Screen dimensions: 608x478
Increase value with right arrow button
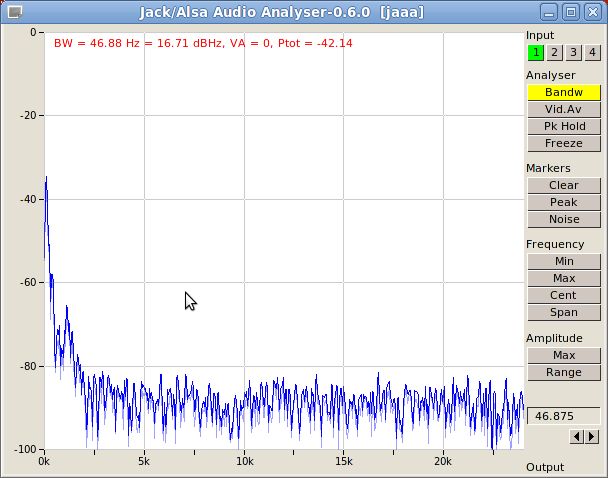coord(592,437)
